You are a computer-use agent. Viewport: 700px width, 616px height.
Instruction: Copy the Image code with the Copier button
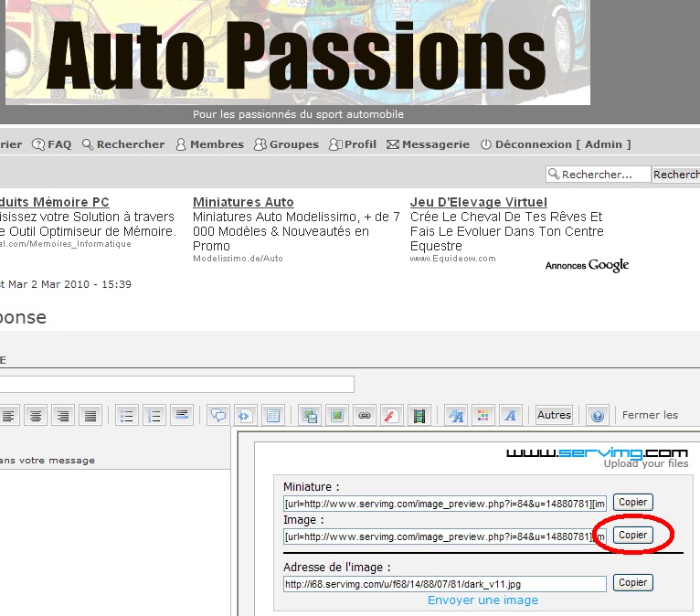tap(633, 536)
